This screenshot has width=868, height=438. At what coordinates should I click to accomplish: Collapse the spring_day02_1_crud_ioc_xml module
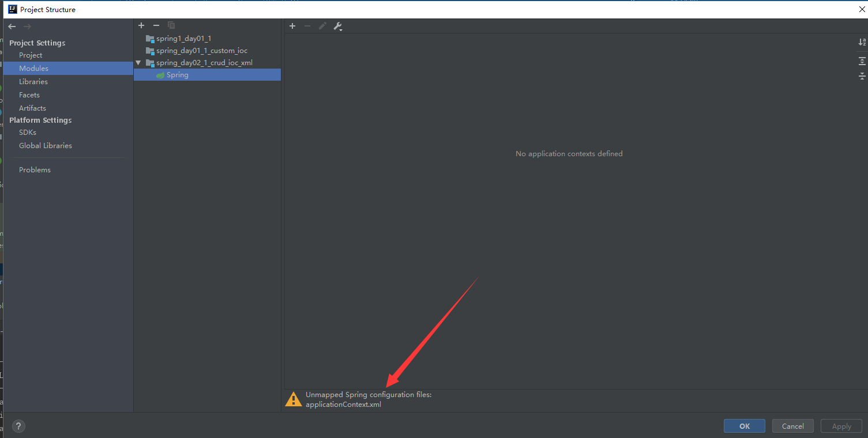[x=138, y=62]
